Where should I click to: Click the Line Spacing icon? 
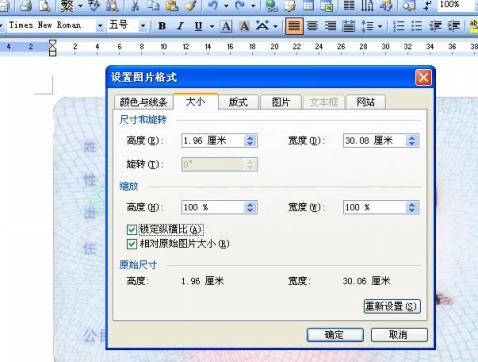367,26
